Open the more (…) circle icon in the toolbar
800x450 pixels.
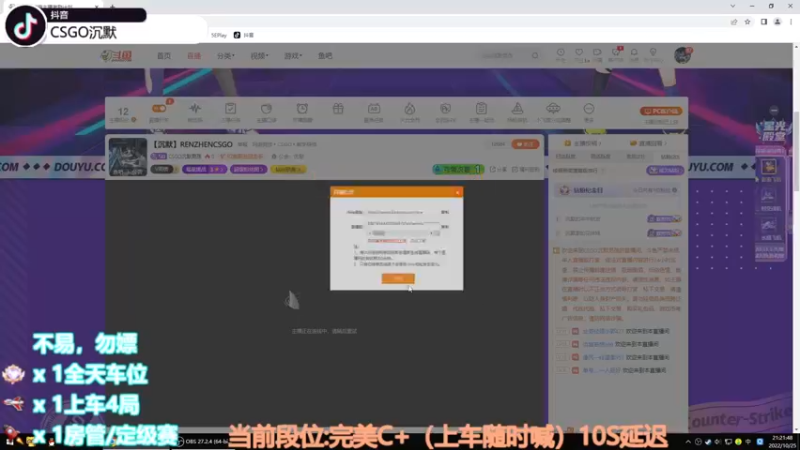(589, 108)
